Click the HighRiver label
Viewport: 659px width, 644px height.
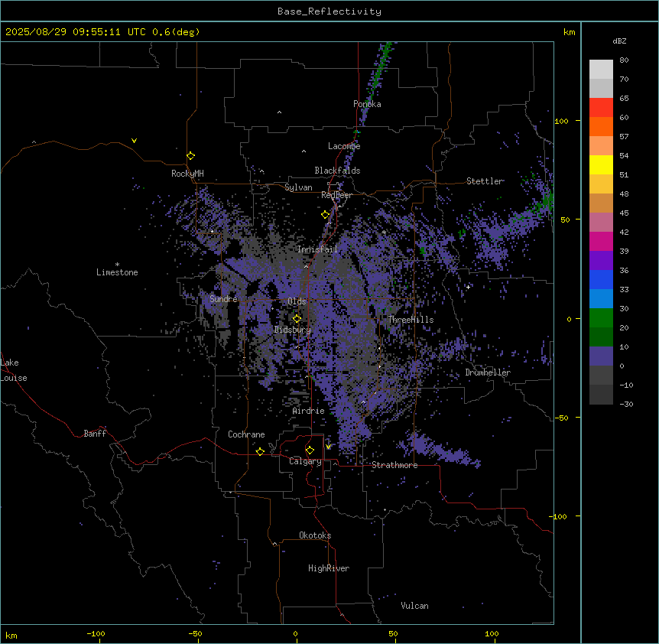329,568
